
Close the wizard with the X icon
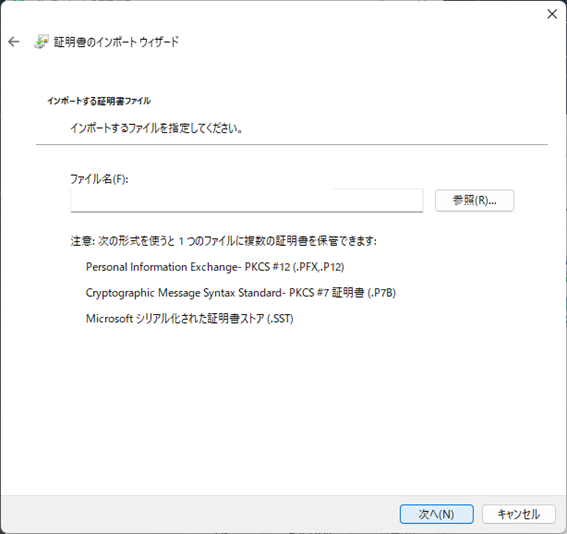tap(552, 14)
